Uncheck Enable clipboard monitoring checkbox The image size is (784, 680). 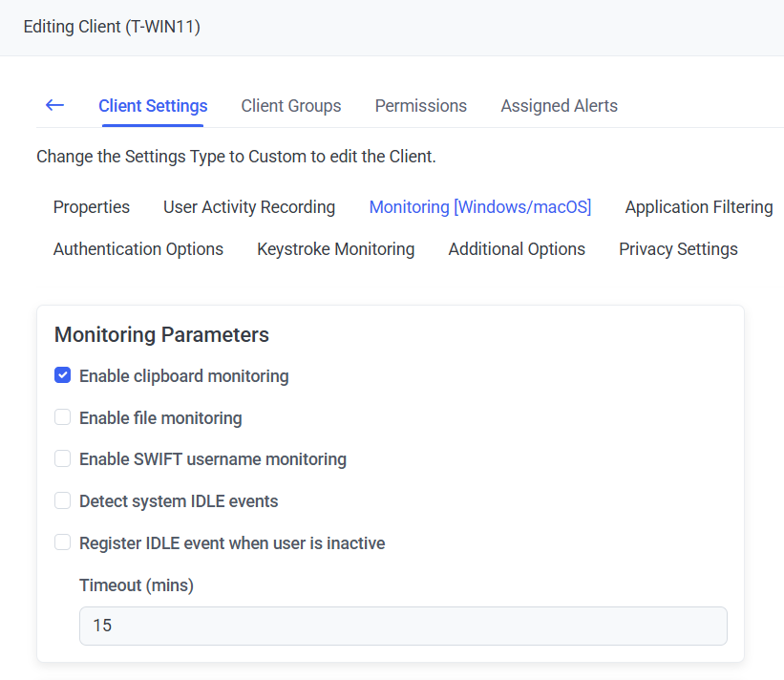pos(63,375)
